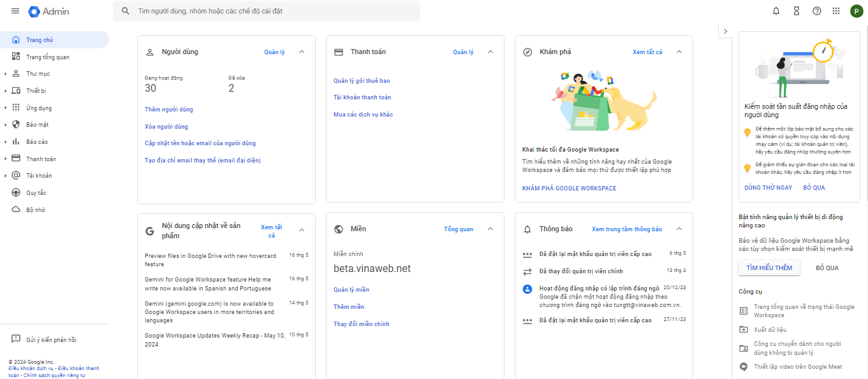Screen dimensions: 868x379
Task: Expand Thư mục in the sidebar
Action: point(6,74)
